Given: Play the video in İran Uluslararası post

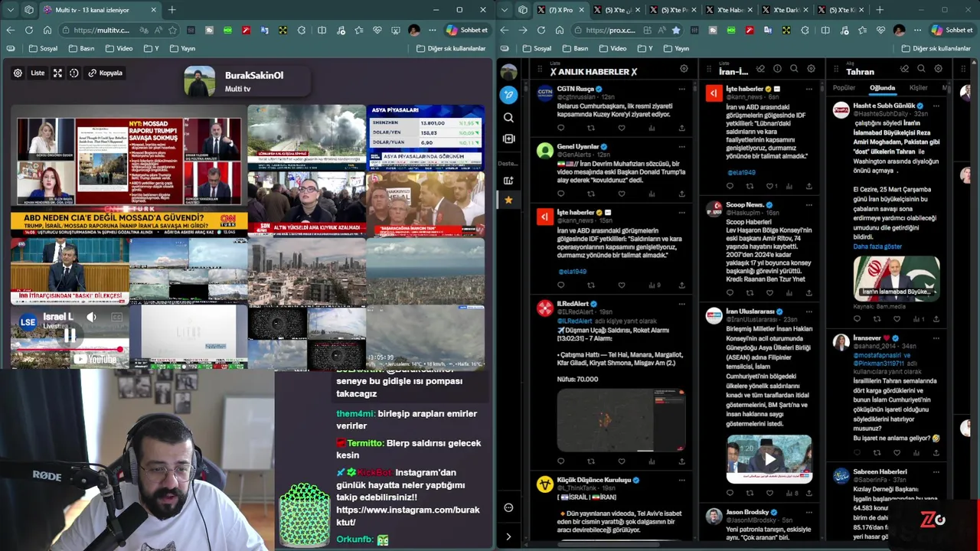Looking at the screenshot, I should [x=769, y=459].
